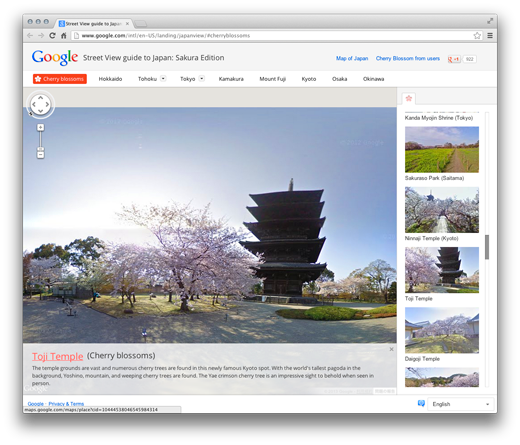This screenshot has width=520, height=445.
Task: Open the English language dropdown
Action: click(x=461, y=404)
